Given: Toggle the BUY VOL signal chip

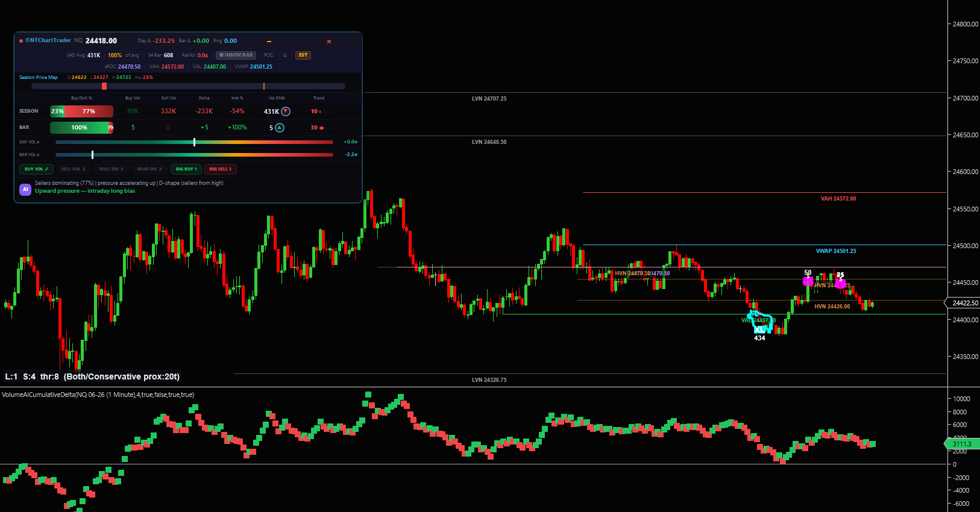Looking at the screenshot, I should point(37,169).
